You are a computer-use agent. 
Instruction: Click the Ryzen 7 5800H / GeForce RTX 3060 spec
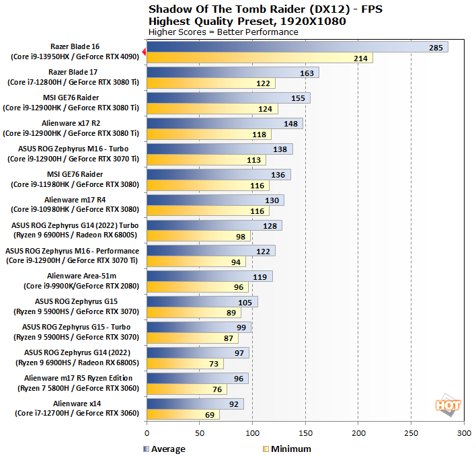point(78,388)
